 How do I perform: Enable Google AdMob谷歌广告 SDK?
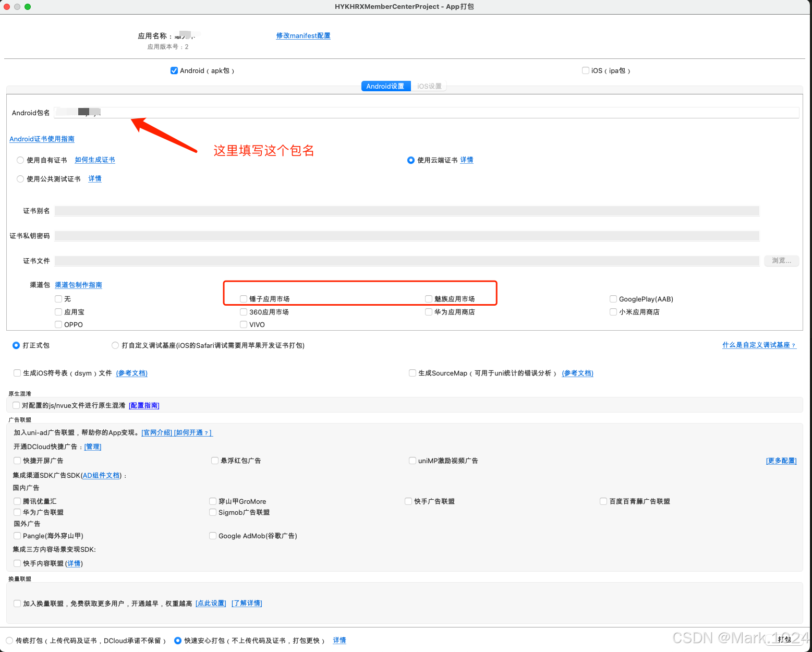pyautogui.click(x=213, y=535)
